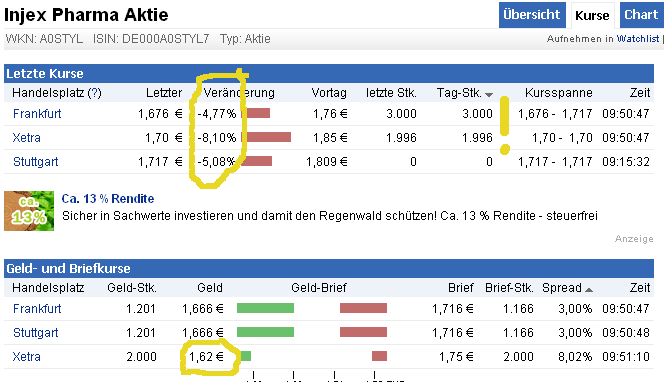Click the Ca. 13 % Rendite headline

[x=108, y=199]
